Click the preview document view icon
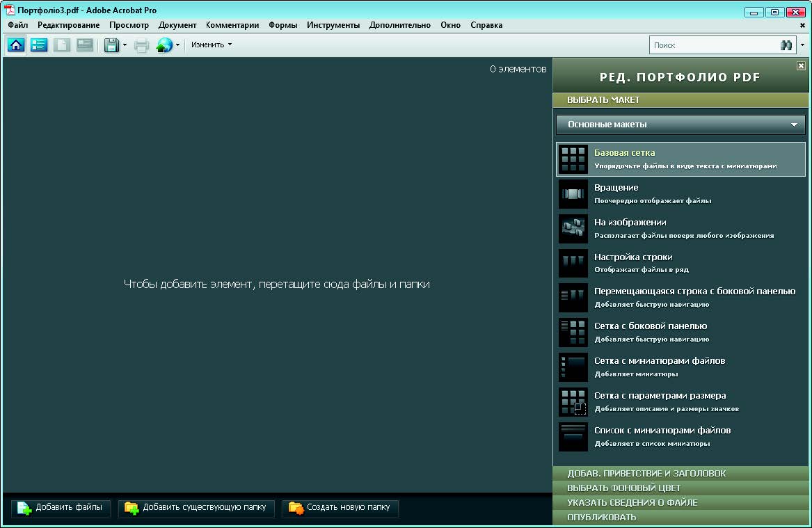812x528 pixels. (62, 45)
